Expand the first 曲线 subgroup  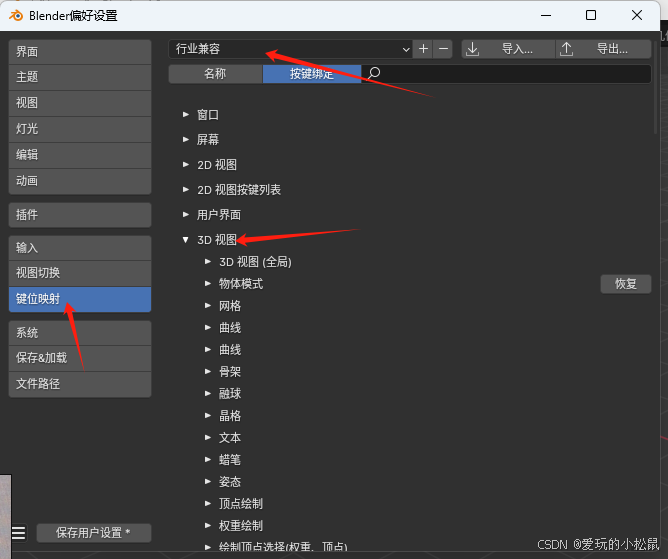(208, 328)
